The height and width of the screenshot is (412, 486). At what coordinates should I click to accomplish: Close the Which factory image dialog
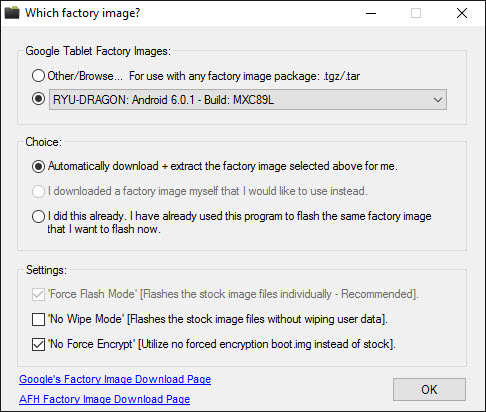coord(462,13)
